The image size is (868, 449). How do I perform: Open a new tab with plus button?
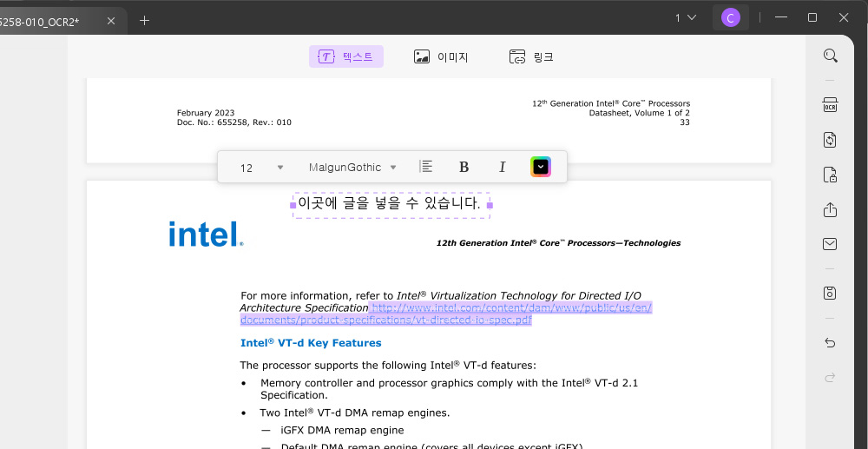[x=144, y=21]
